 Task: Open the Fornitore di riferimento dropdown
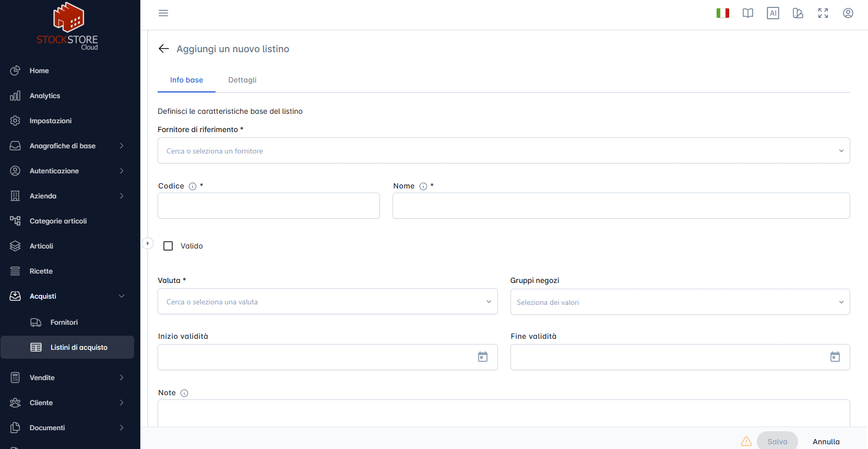[504, 150]
